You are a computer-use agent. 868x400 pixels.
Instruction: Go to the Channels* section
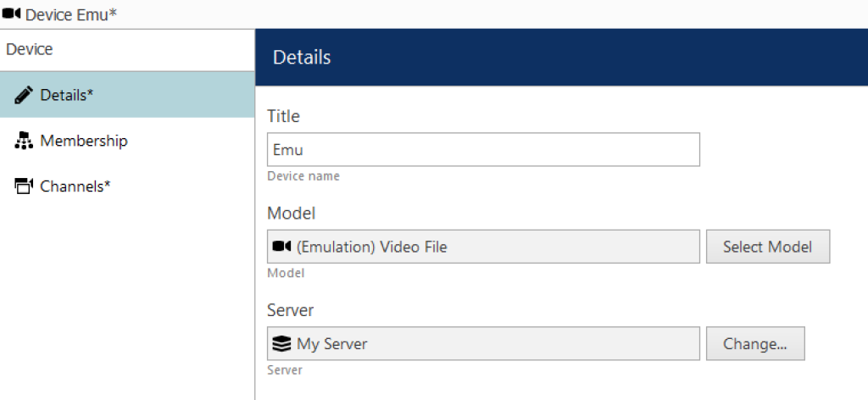coord(127,186)
